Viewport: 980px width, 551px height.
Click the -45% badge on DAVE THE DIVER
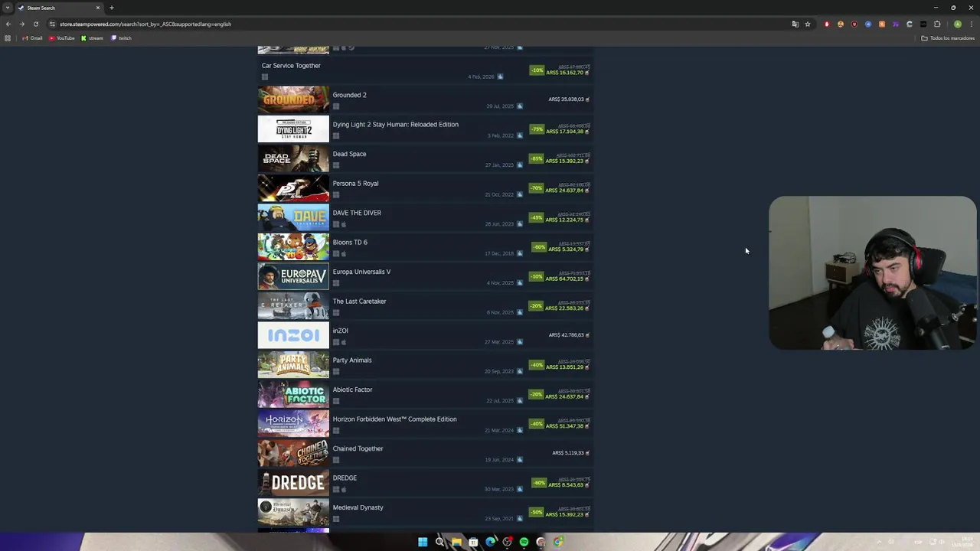coord(537,218)
